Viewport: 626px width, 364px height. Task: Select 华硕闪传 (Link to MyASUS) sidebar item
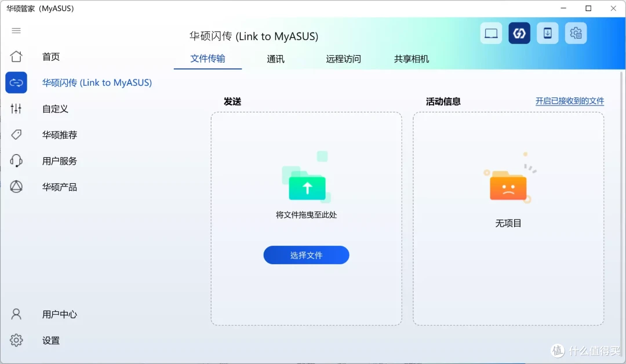[97, 83]
